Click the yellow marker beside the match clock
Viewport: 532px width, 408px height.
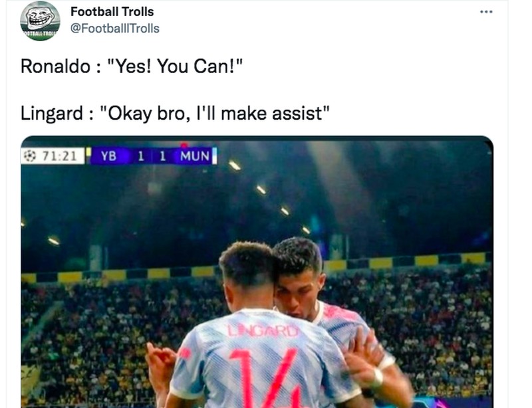(87, 152)
